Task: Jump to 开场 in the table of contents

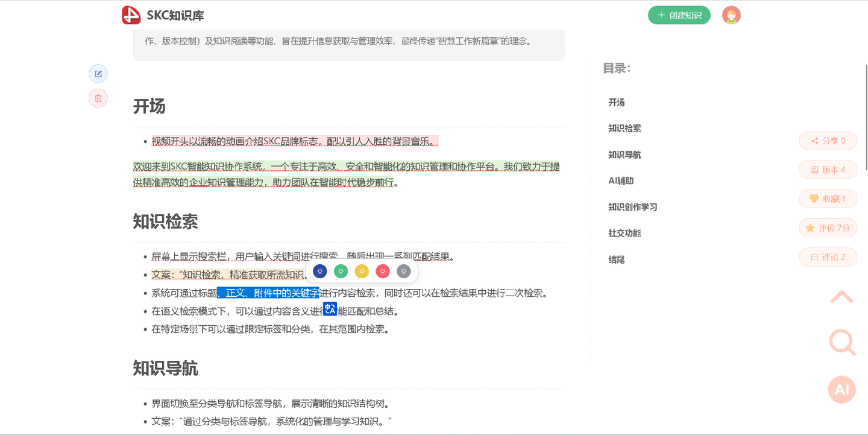Action: tap(617, 103)
